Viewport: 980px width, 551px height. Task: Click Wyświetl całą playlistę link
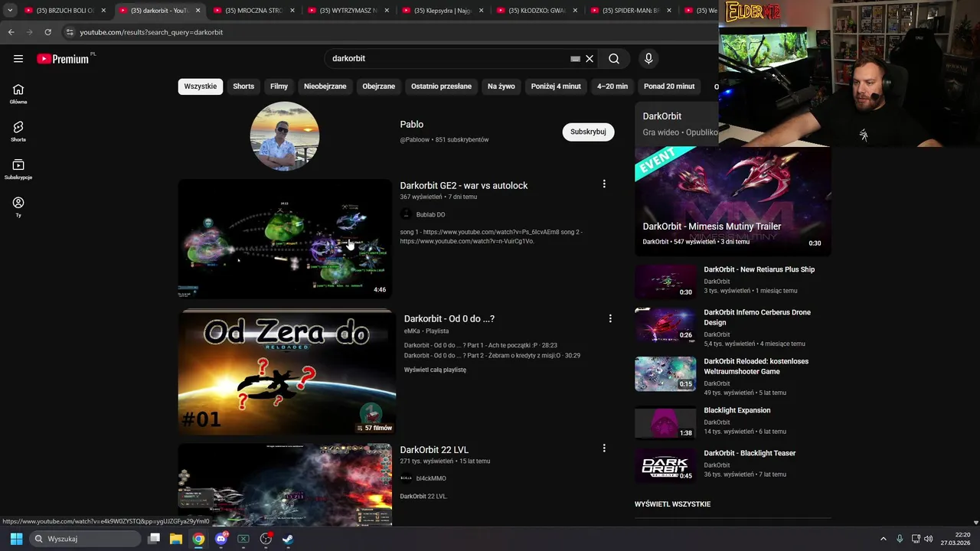435,370
